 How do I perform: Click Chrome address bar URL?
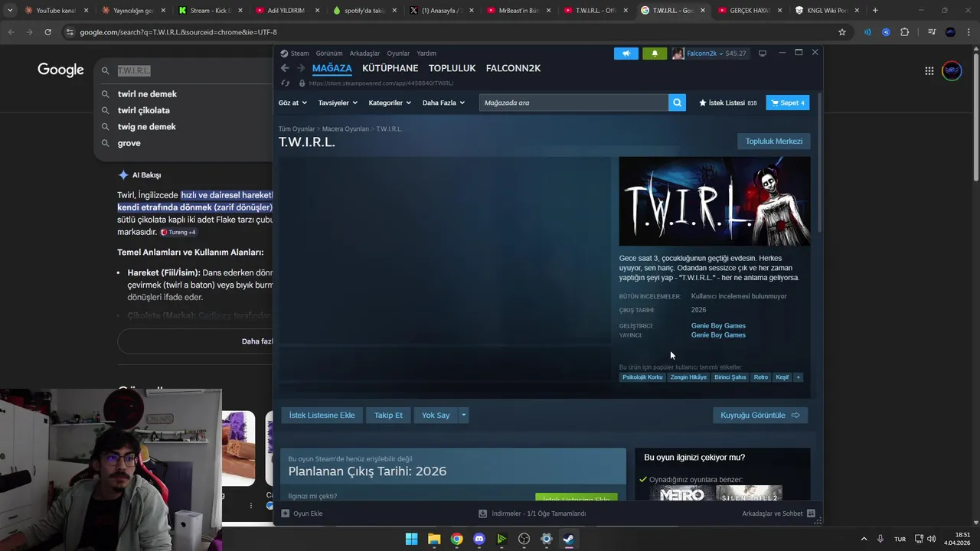click(x=178, y=32)
